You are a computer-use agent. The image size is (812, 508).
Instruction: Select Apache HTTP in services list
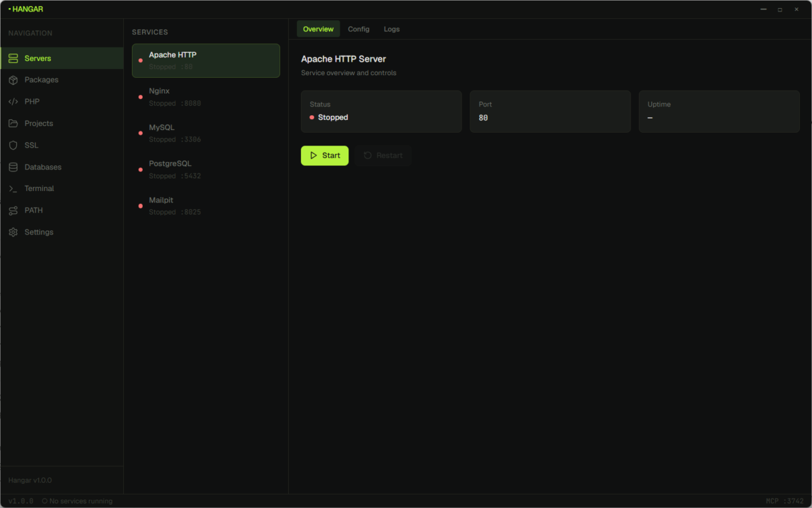click(x=206, y=60)
